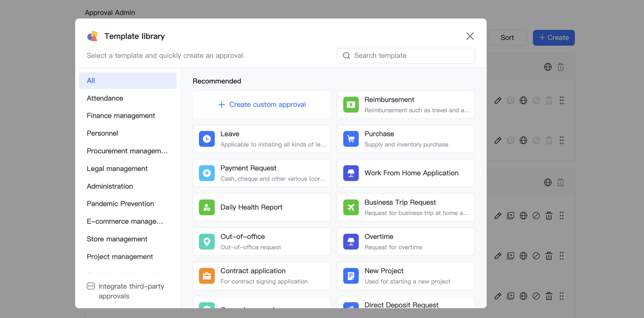
Task: Click Create custom approval
Action: tap(262, 105)
